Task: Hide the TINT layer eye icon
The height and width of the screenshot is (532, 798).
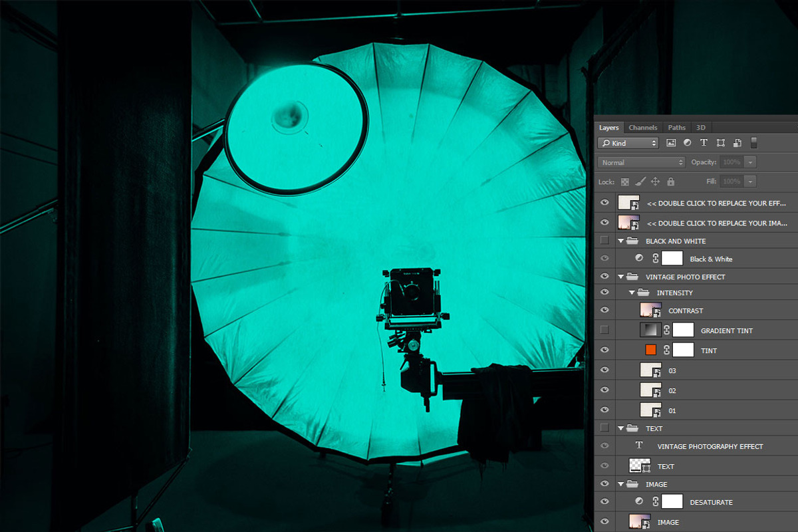Action: 604,350
